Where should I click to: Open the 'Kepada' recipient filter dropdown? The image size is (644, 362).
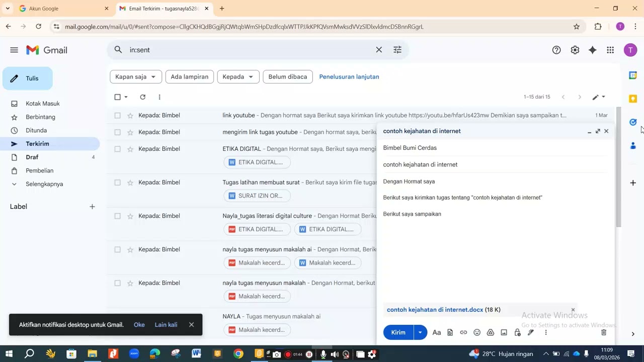[x=238, y=77]
